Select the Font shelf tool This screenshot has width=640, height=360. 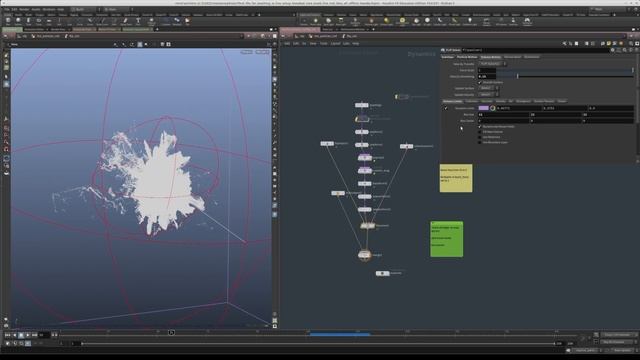[x=138, y=21]
